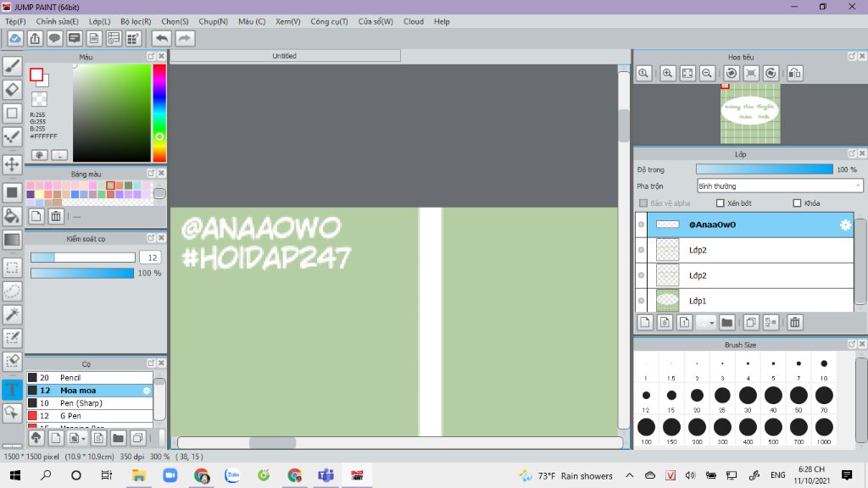Select the Lớp1 layer row
Viewport: 868px width, 488px height.
point(750,301)
